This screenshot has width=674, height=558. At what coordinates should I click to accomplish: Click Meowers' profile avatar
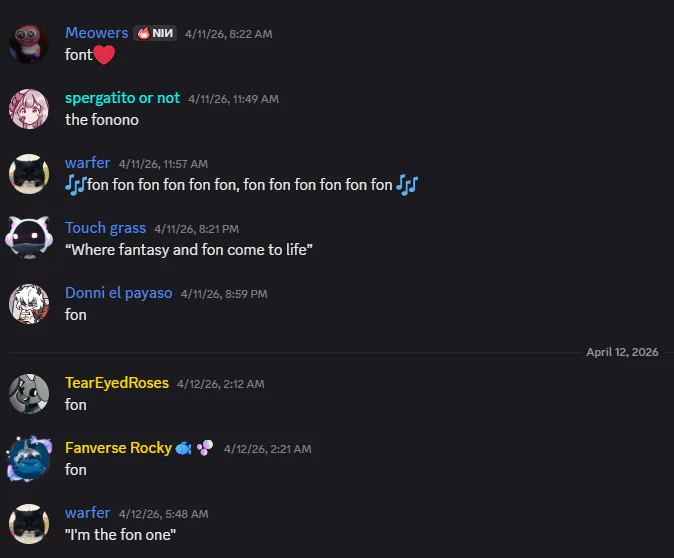[x=28, y=44]
